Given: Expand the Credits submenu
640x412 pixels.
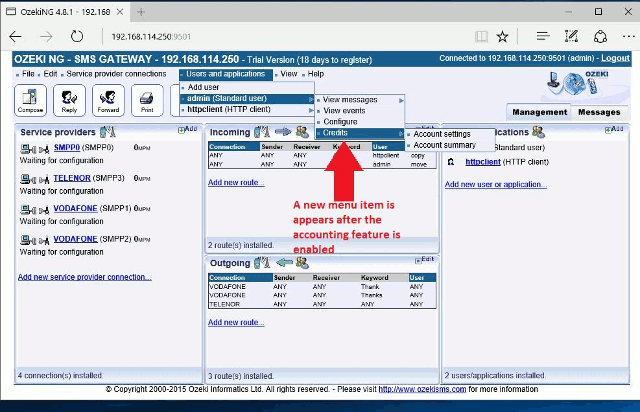Looking at the screenshot, I should (x=360, y=133).
